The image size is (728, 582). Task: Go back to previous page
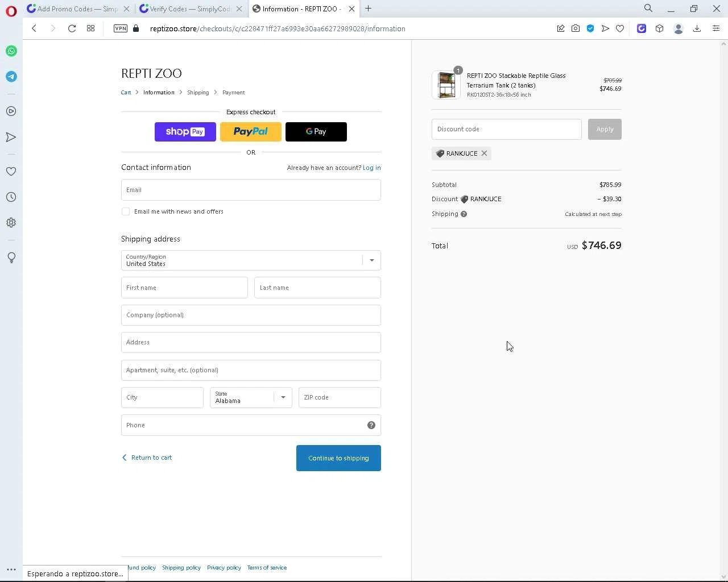[34, 28]
